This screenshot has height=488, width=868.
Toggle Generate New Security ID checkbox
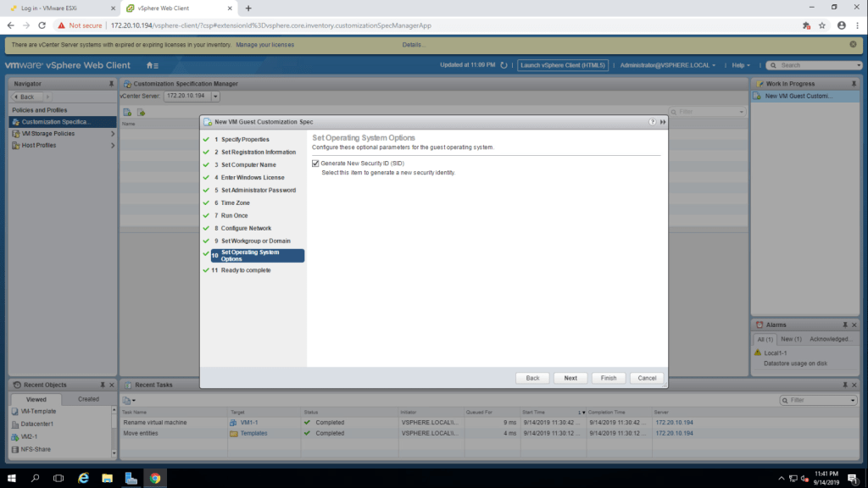pos(316,163)
